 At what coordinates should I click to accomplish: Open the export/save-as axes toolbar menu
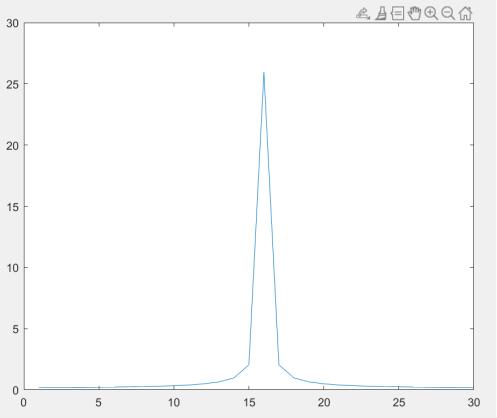coord(363,14)
